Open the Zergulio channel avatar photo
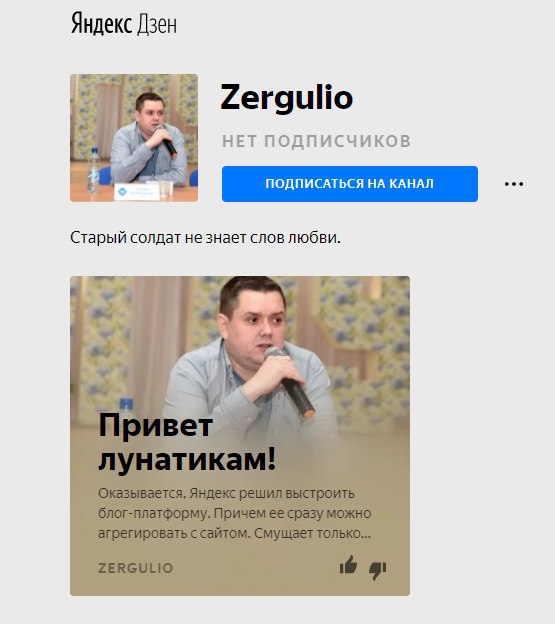This screenshot has width=555, height=624. 134,138
